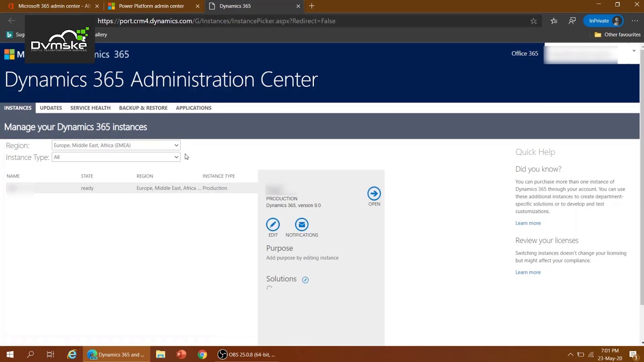Click the Office 365 link in header
Image resolution: width=644 pixels, height=362 pixels.
(x=525, y=54)
